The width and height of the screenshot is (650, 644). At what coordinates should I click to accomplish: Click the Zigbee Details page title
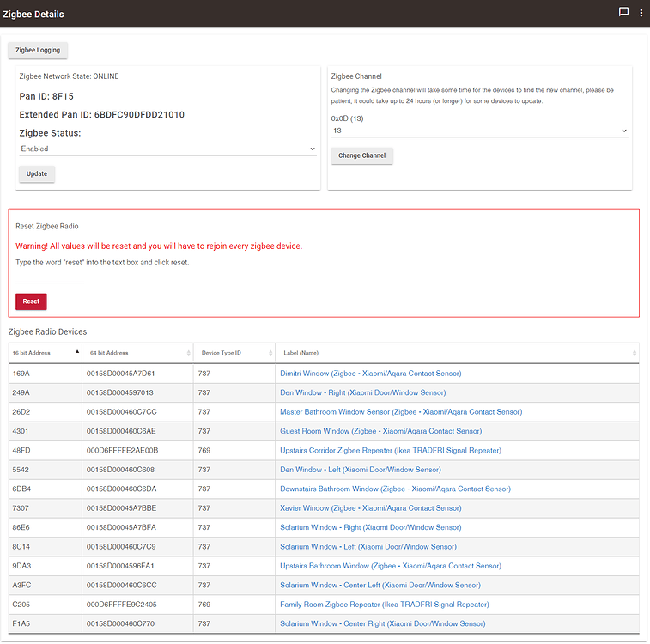(x=33, y=14)
